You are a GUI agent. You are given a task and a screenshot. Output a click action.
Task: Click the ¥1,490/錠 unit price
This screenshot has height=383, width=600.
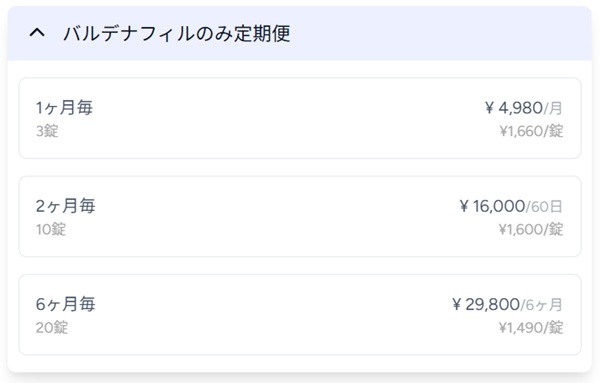point(531,328)
